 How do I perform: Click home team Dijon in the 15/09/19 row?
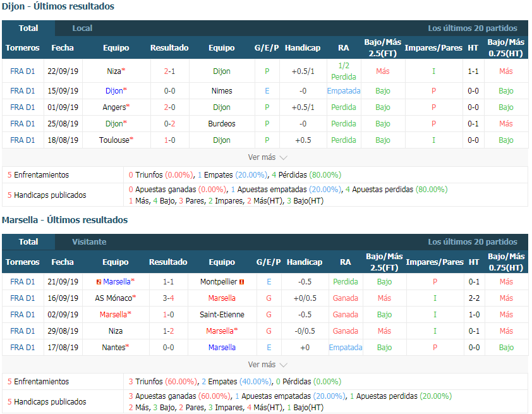(x=114, y=91)
